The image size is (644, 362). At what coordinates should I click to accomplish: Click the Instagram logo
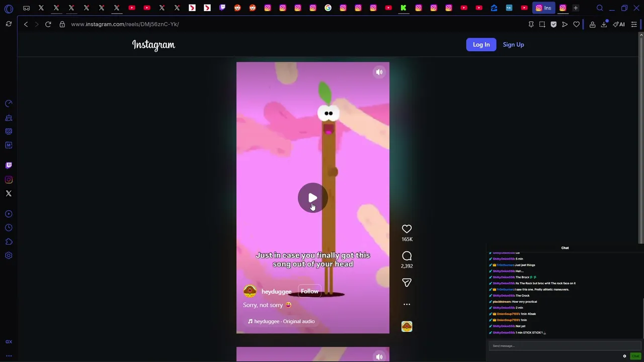coord(153,45)
